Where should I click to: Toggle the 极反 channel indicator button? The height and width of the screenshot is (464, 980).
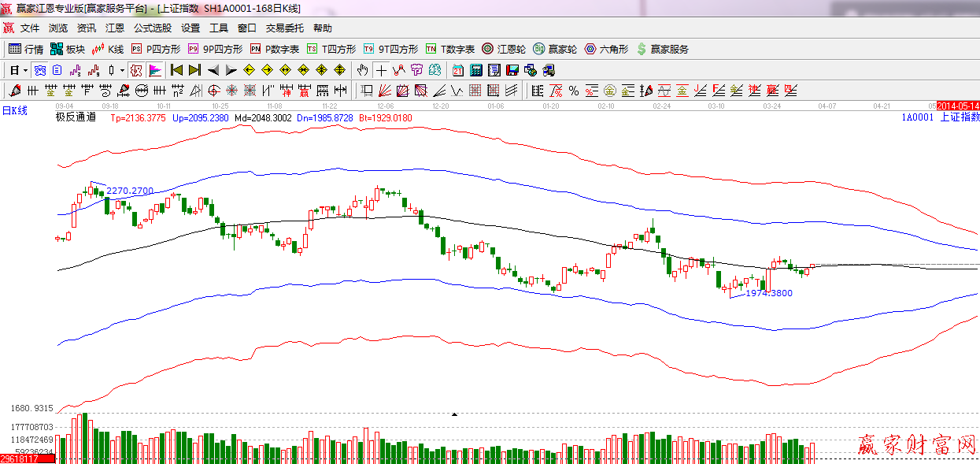point(136,70)
